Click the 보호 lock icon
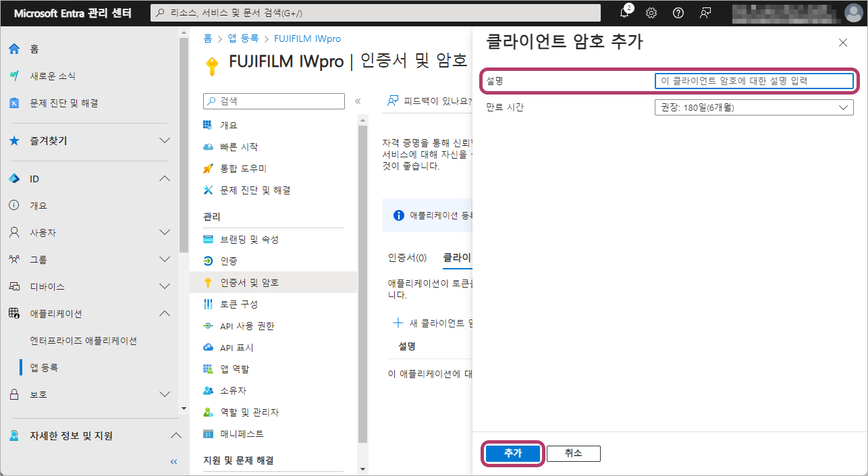 [14, 394]
